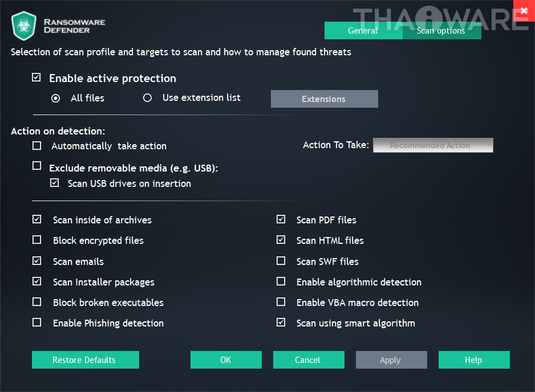
Task: Turn on Enable Phishing detection
Action: pyautogui.click(x=37, y=322)
